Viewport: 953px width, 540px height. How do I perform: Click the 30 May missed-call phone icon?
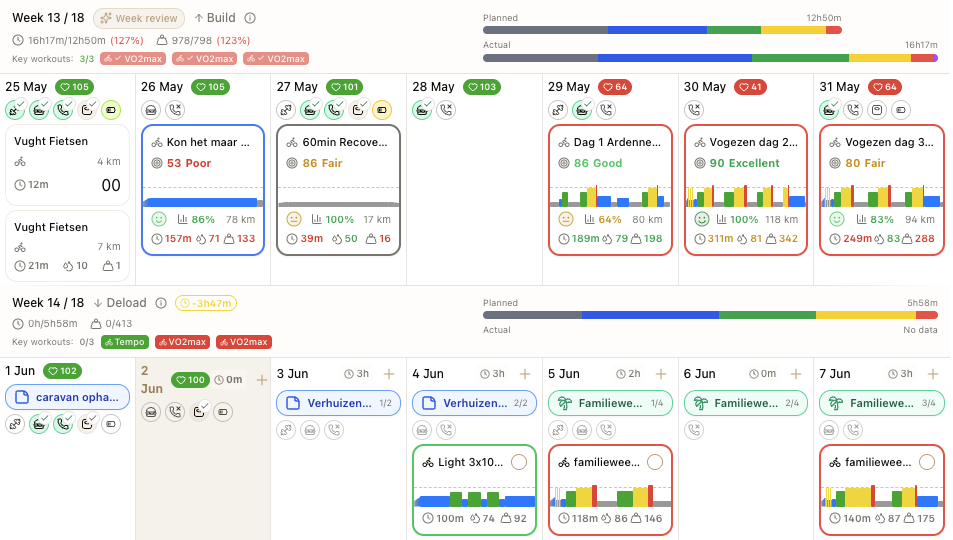(x=694, y=110)
